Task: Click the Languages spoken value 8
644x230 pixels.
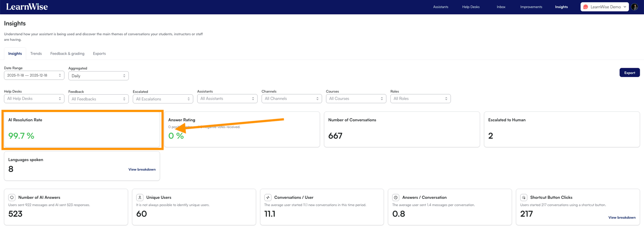Action: click(11, 169)
